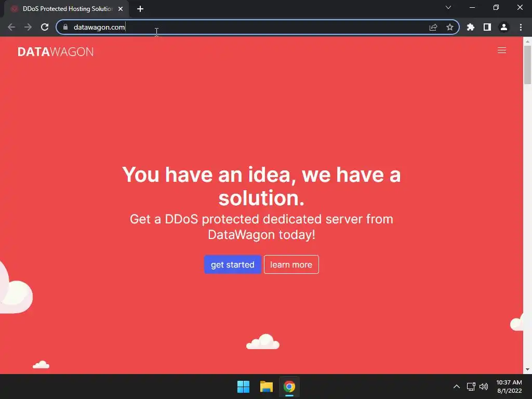The image size is (532, 399).
Task: Toggle the Chrome side panel
Action: click(x=487, y=27)
